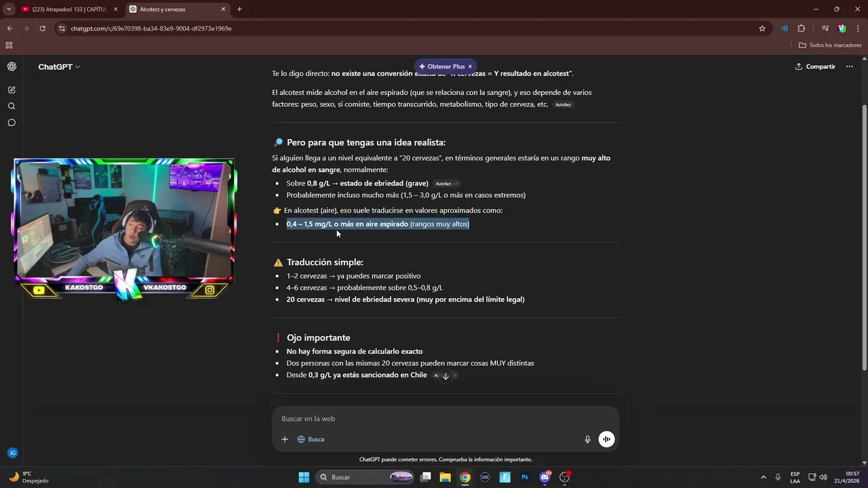This screenshot has width=868, height=488.
Task: Toggle the Busca web search chip
Action: pos(311,439)
